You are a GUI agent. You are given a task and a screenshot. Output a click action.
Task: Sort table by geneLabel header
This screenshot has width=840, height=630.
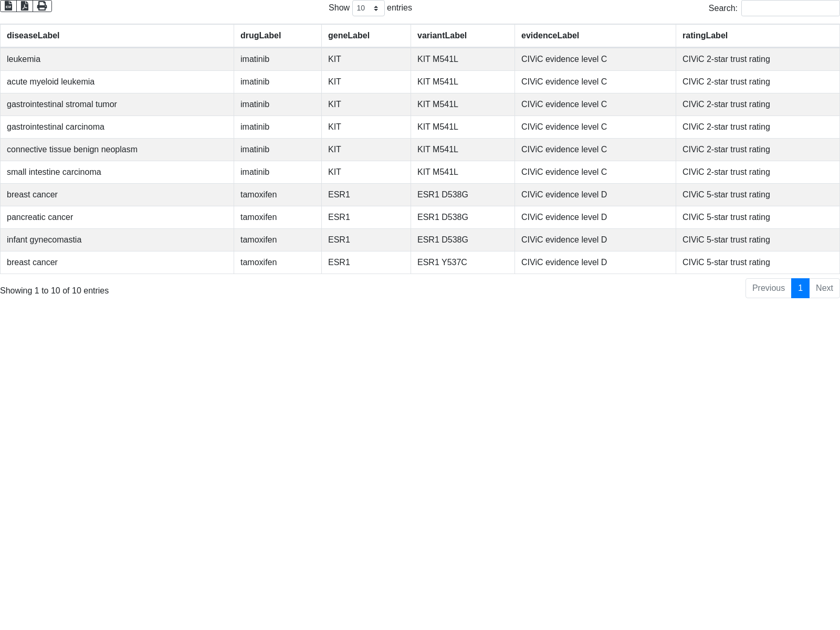coord(349,36)
